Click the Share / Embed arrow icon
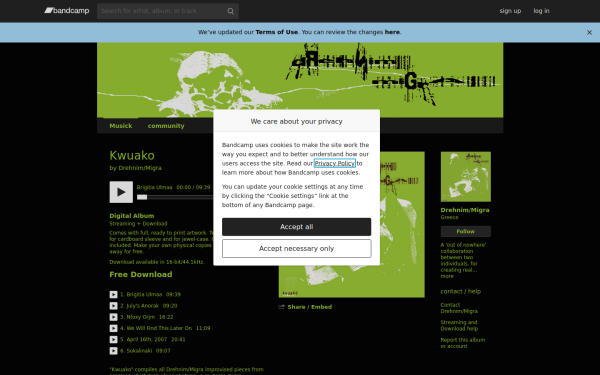This screenshot has height=375, width=600. click(282, 307)
